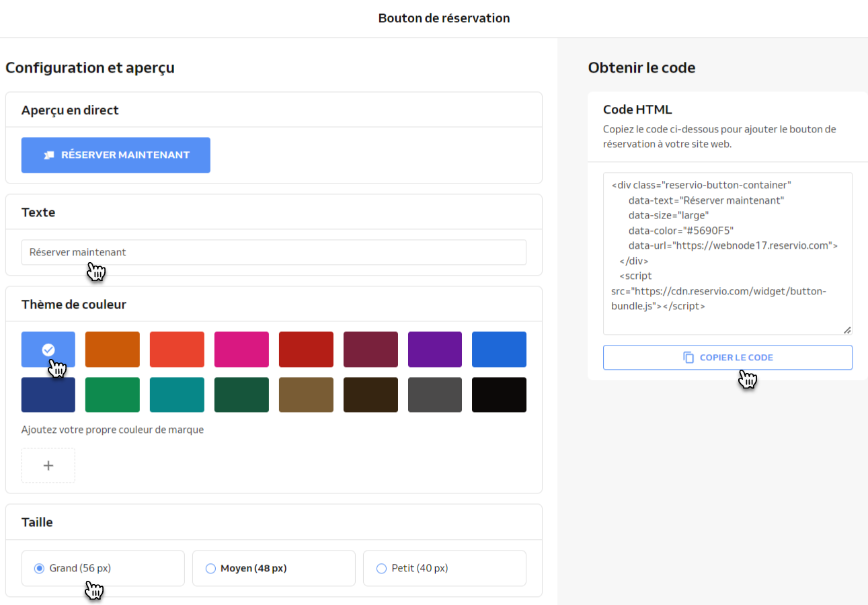Select the teal color swatch

177,395
